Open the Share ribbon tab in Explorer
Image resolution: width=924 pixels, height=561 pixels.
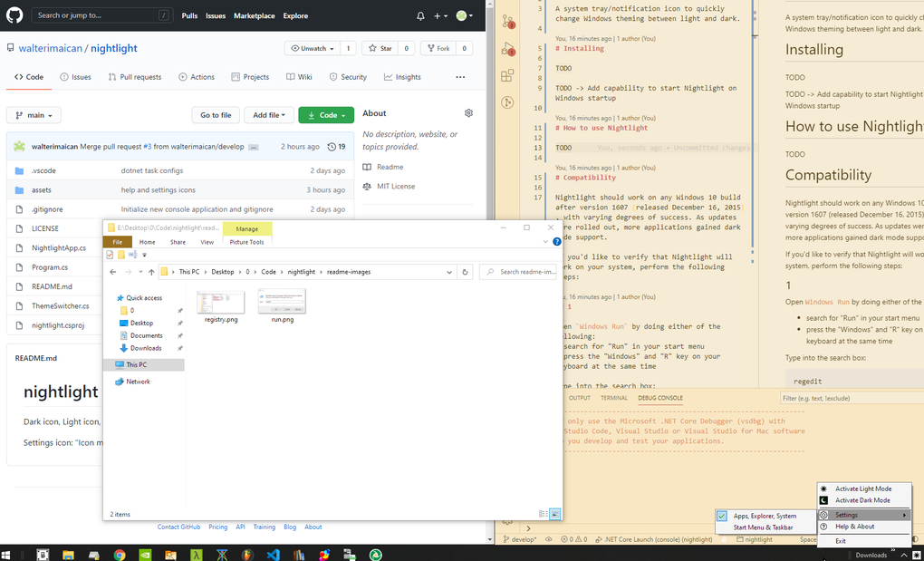[x=178, y=242]
